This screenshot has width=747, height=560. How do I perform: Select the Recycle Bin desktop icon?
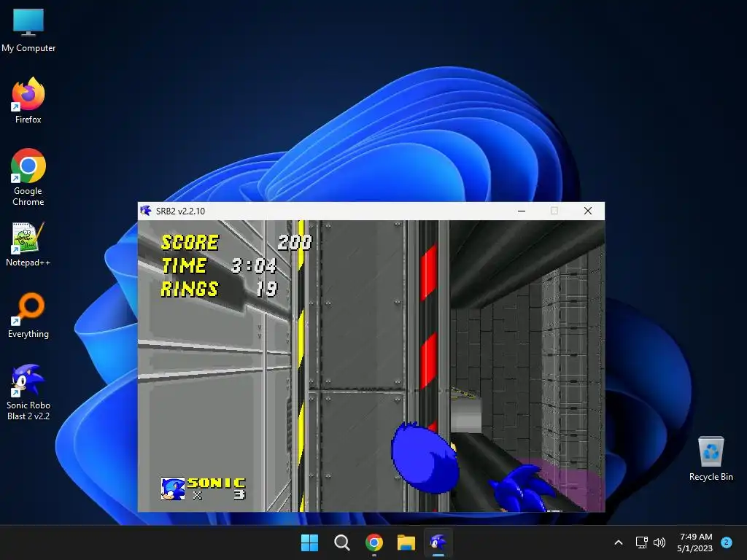coord(711,459)
